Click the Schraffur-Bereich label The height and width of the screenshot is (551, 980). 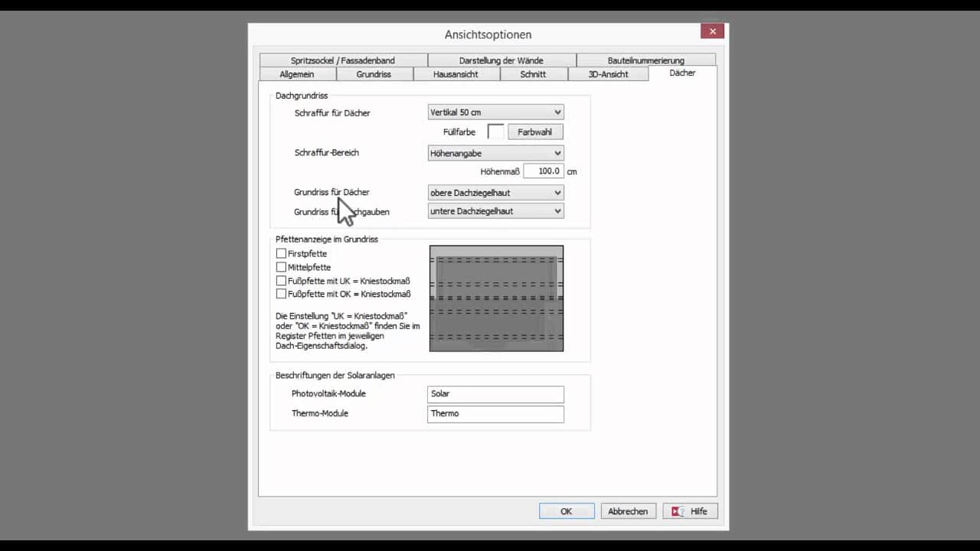point(327,152)
